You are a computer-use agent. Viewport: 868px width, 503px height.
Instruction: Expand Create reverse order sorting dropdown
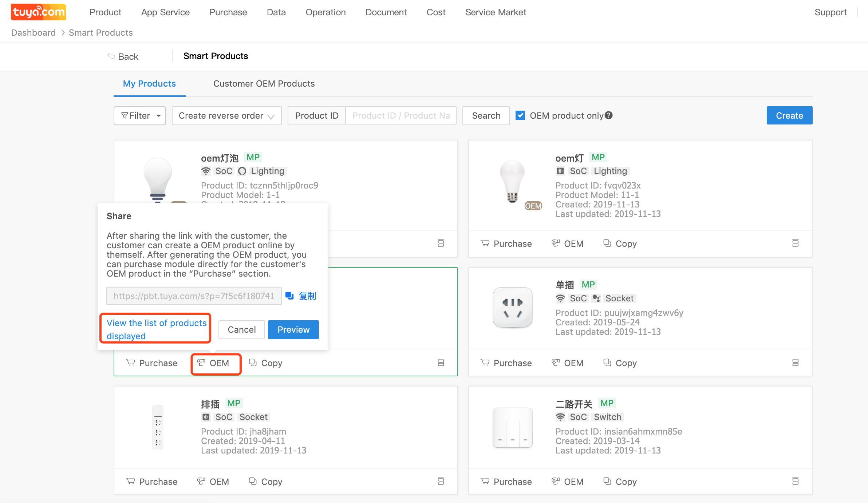[x=226, y=116]
